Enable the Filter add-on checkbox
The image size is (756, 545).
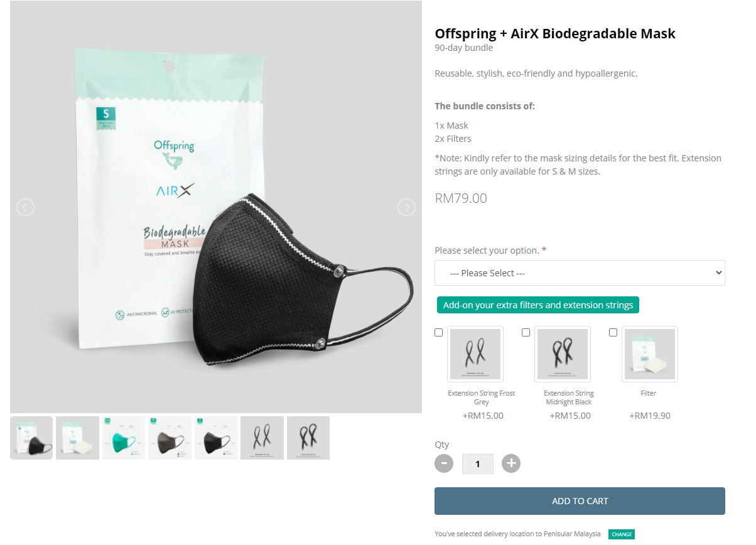[x=613, y=333]
